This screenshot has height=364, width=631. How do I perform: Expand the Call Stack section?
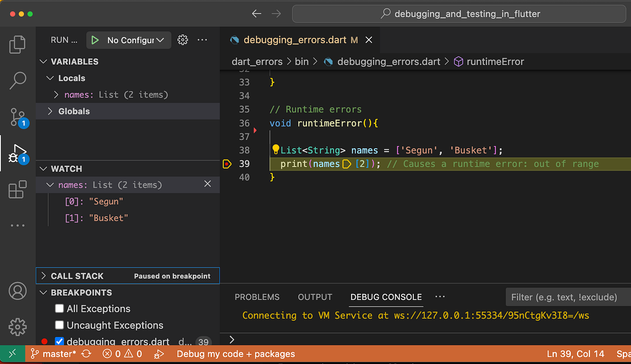77,276
